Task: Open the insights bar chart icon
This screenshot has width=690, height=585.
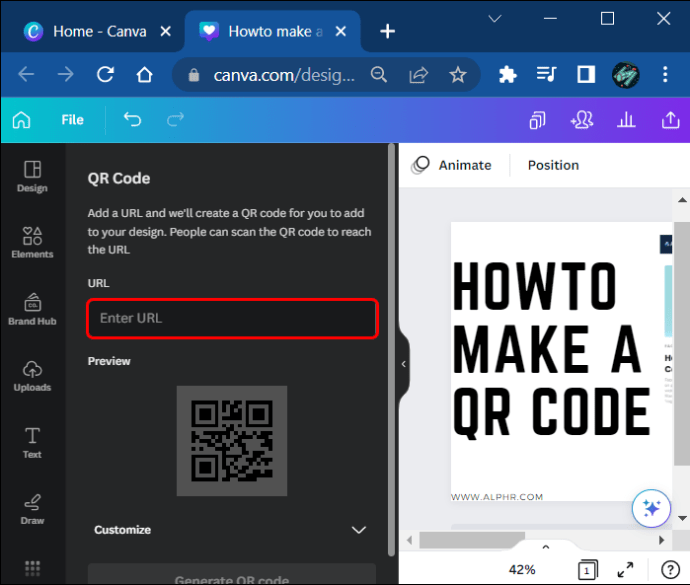Action: click(x=626, y=120)
